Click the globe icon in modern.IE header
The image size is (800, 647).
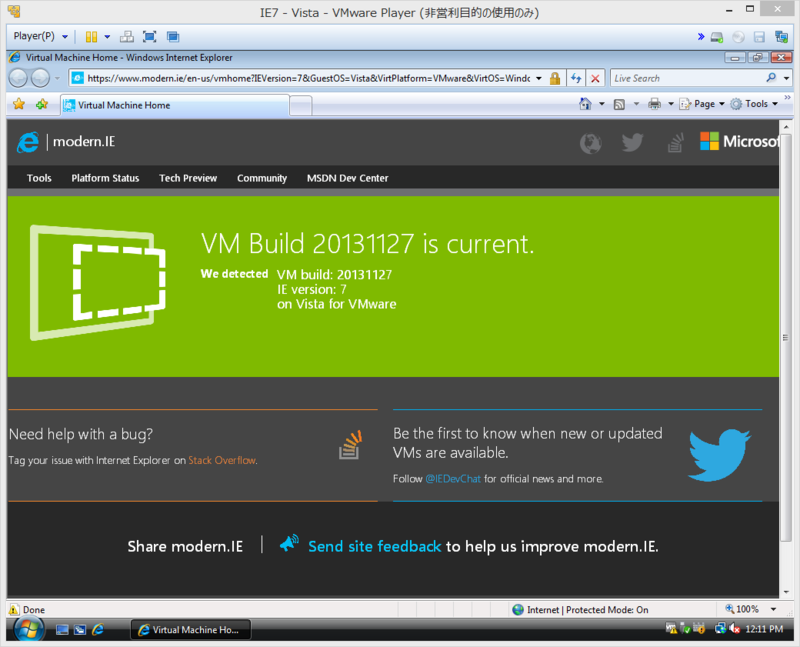pyautogui.click(x=590, y=143)
